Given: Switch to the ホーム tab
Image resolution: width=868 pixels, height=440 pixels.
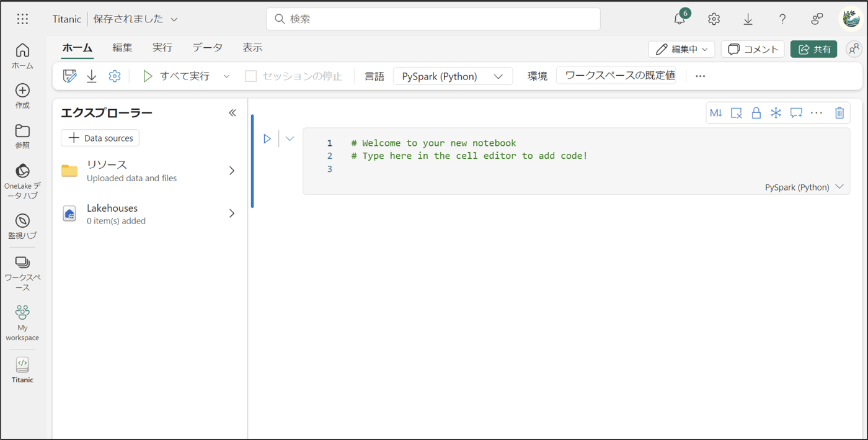Looking at the screenshot, I should (77, 48).
